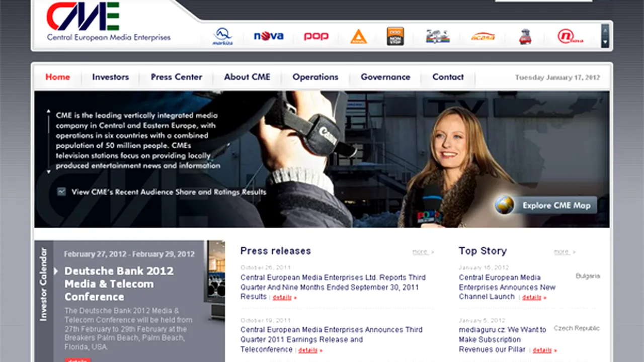This screenshot has width=644, height=362.
Task: Open the Nova channel logo
Action: point(268,36)
